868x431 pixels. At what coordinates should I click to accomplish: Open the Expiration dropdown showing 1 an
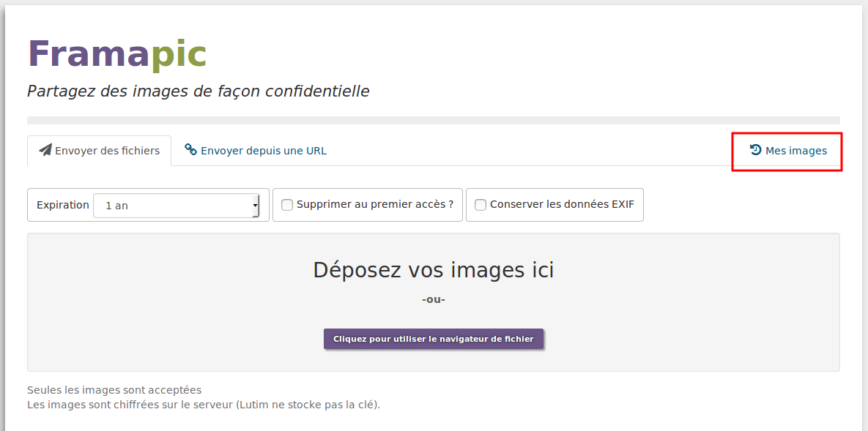pyautogui.click(x=176, y=206)
